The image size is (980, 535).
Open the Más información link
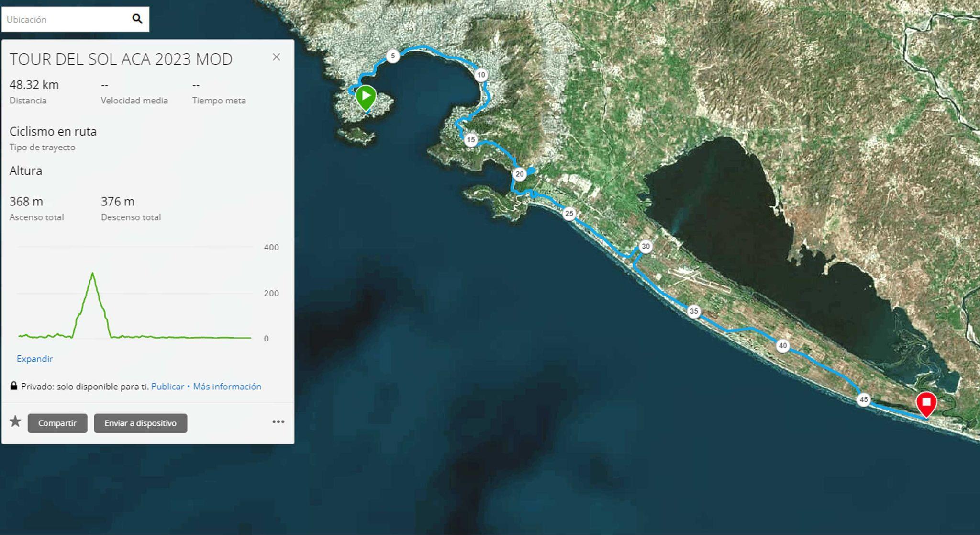click(227, 387)
